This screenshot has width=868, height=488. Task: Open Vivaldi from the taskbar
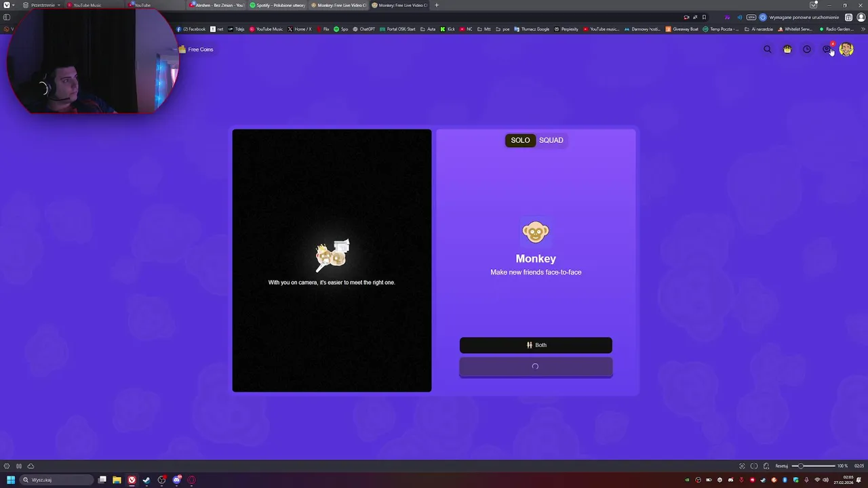(x=132, y=480)
